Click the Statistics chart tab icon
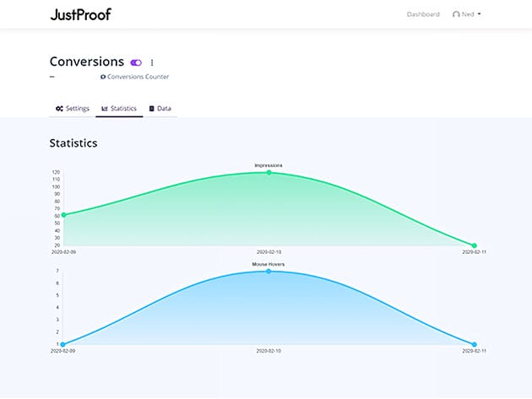The image size is (532, 399). coord(104,109)
